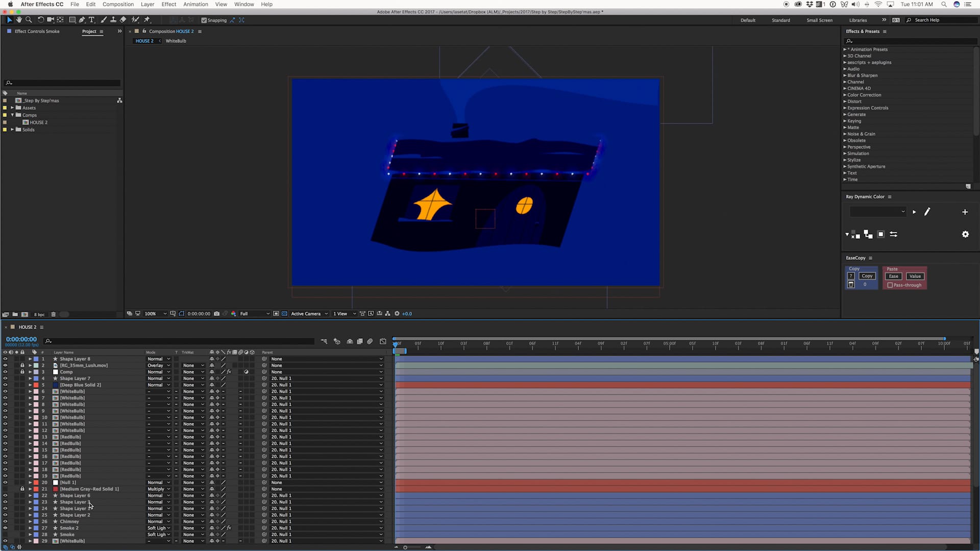This screenshot has width=980, height=551.
Task: Click the channel colors icon in viewer toolbar
Action: tap(233, 314)
